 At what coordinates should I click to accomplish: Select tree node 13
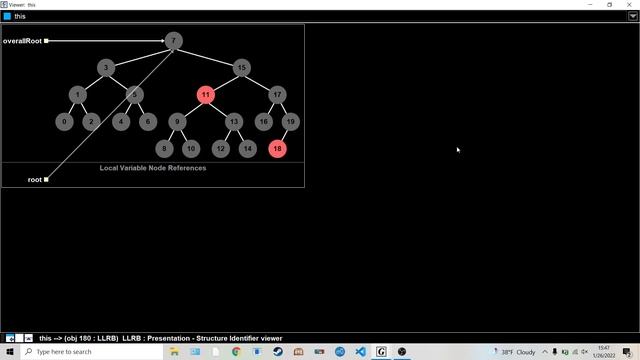(x=234, y=122)
